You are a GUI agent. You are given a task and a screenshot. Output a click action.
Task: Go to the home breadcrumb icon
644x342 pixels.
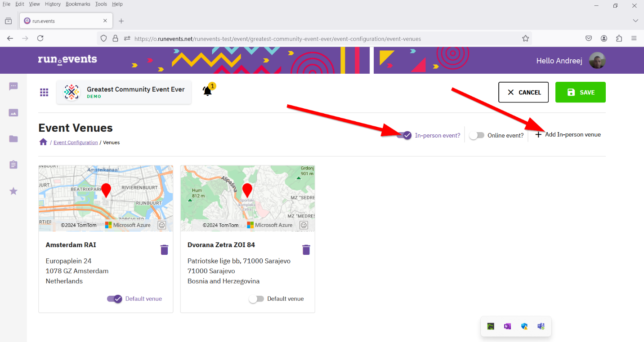pos(43,142)
